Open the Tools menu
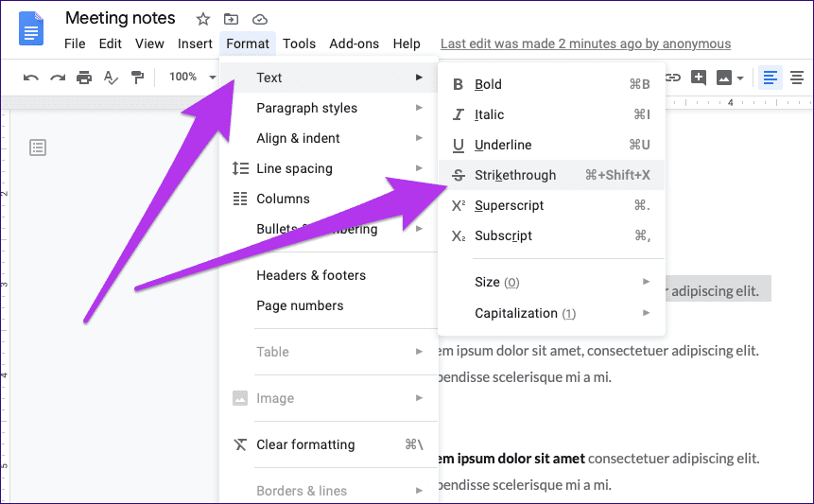Image resolution: width=814 pixels, height=504 pixels. point(299,43)
